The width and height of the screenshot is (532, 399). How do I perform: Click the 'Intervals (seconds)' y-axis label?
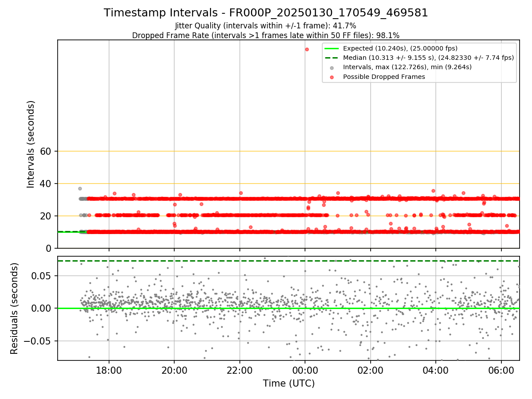(x=31, y=144)
